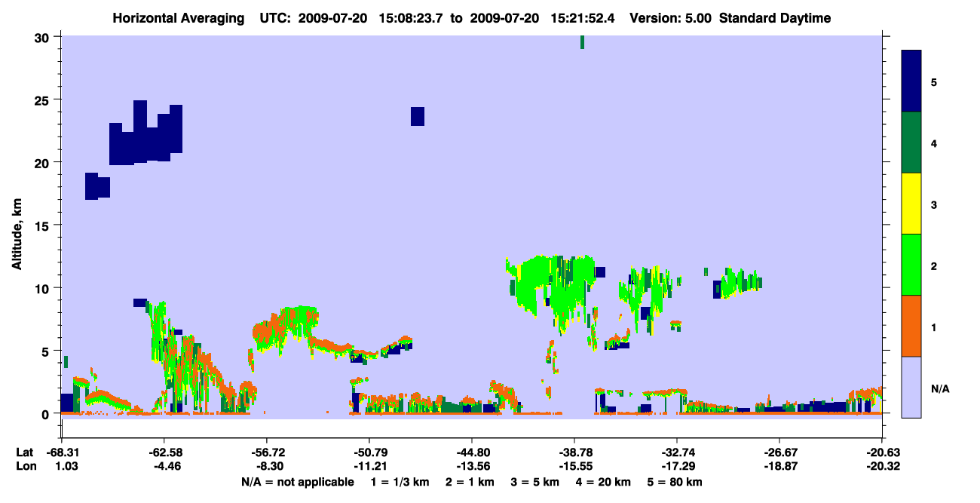Click latitude value -38.78

coord(574,452)
